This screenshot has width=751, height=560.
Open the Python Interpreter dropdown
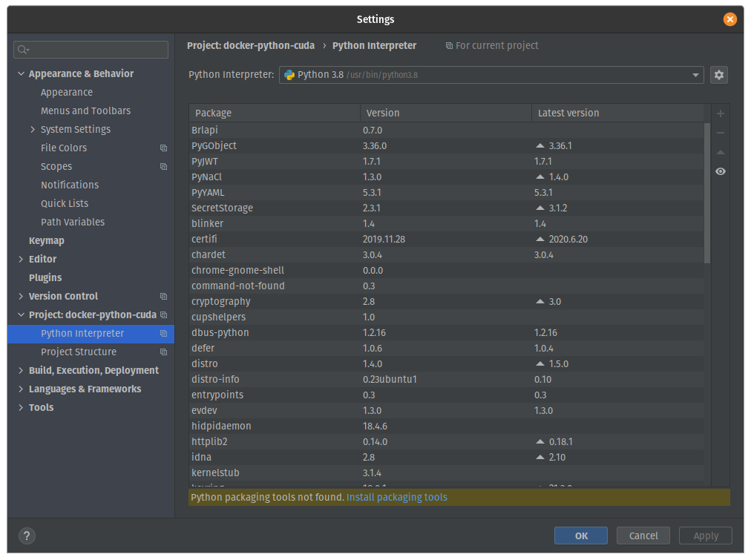(695, 75)
